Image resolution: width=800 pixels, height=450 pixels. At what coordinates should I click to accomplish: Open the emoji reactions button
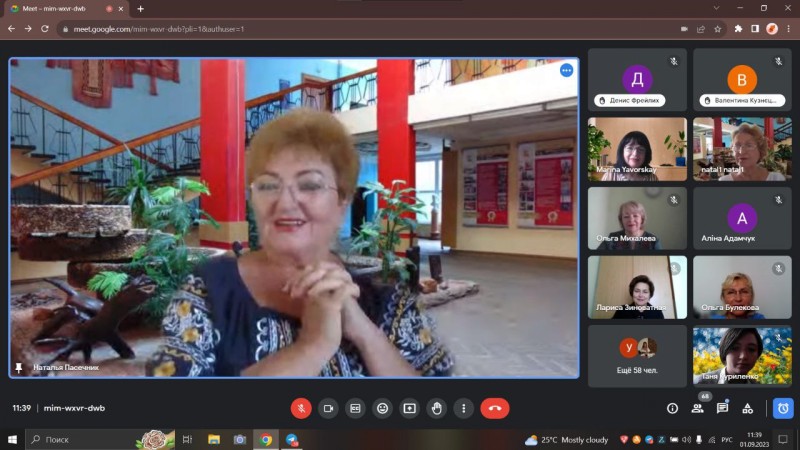[x=382, y=408]
